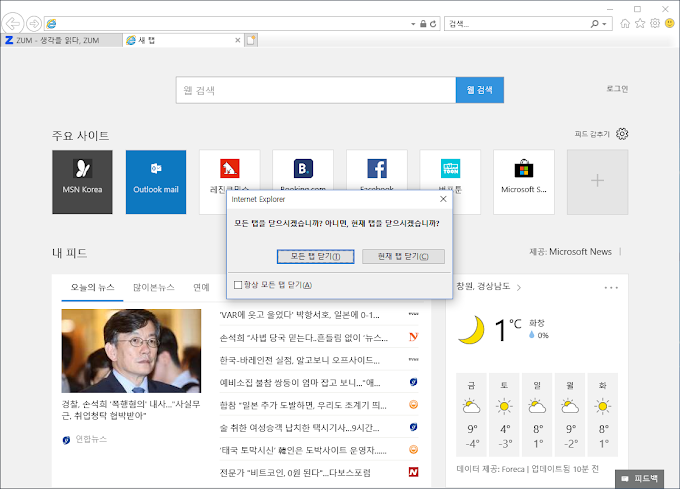Click orange source icon beside 합참 headline

click(414, 404)
